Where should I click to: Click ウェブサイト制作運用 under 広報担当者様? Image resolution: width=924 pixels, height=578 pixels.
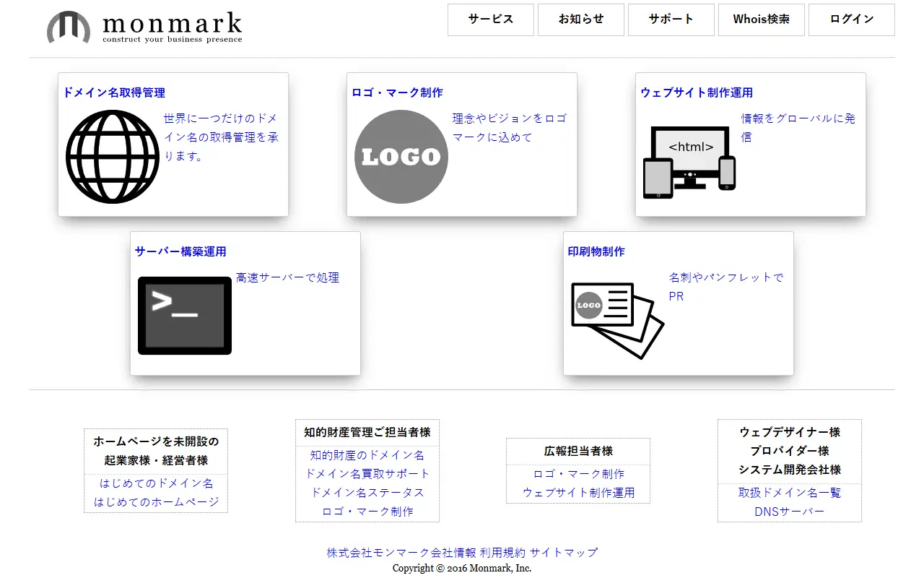(x=578, y=493)
